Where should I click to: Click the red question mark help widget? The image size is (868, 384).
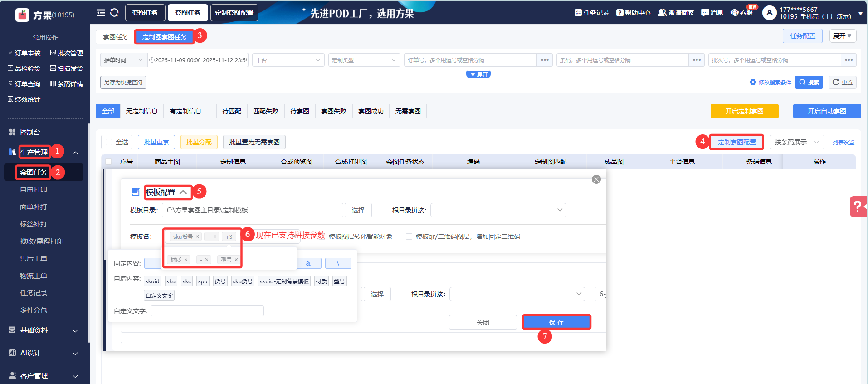858,207
